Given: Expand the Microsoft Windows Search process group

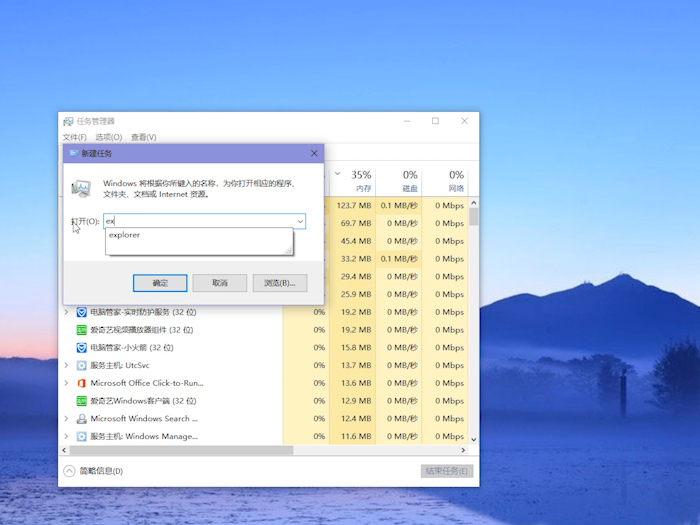Looking at the screenshot, I should coord(67,419).
